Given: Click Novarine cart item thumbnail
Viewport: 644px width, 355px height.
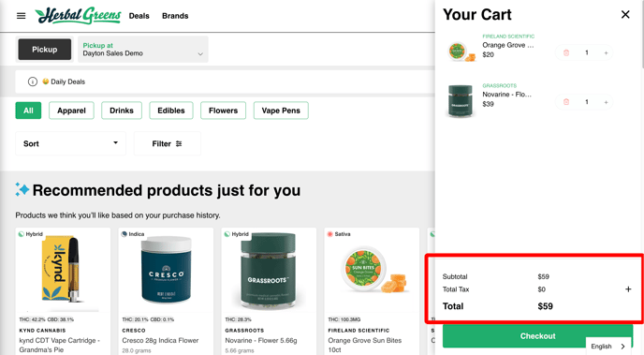Looking at the screenshot, I should coord(461,100).
